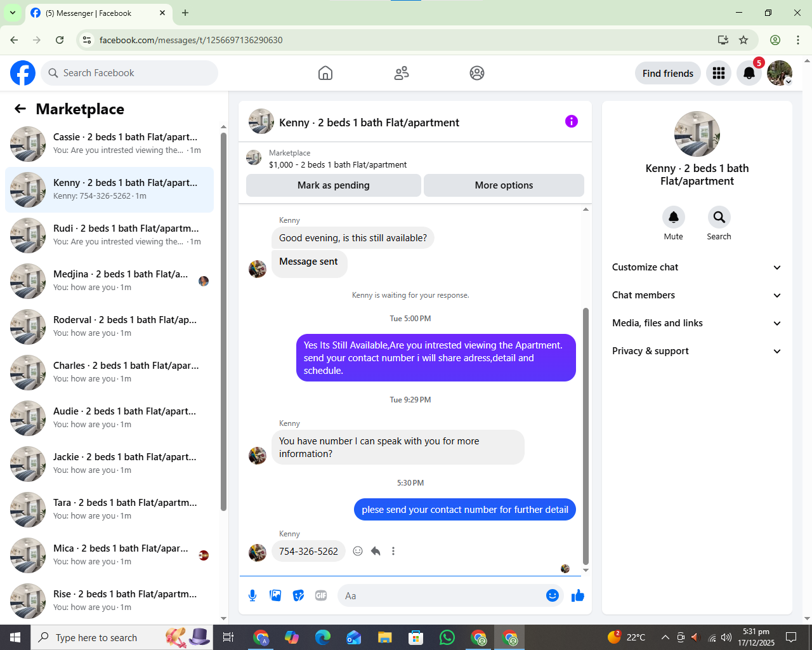Open the Roderval conversation

coord(109,327)
